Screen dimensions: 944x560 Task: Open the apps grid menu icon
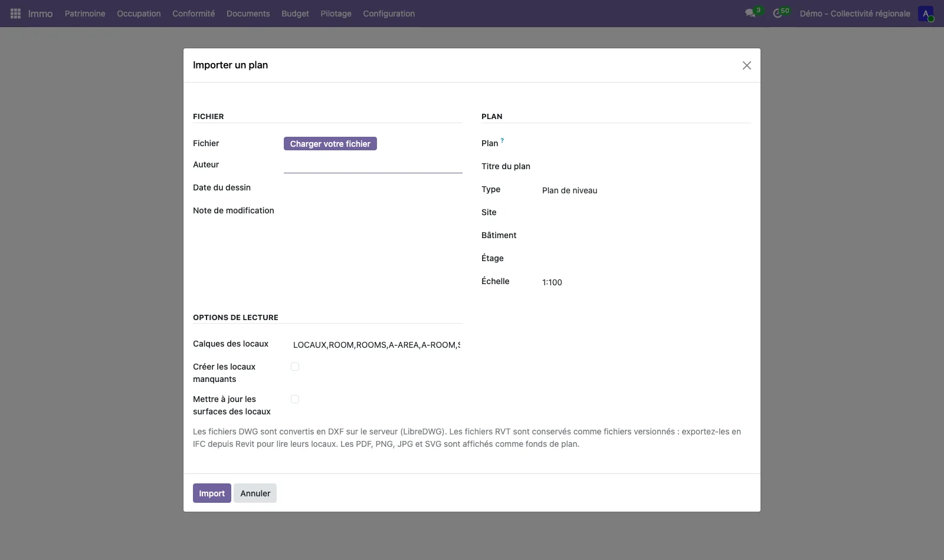pos(16,13)
